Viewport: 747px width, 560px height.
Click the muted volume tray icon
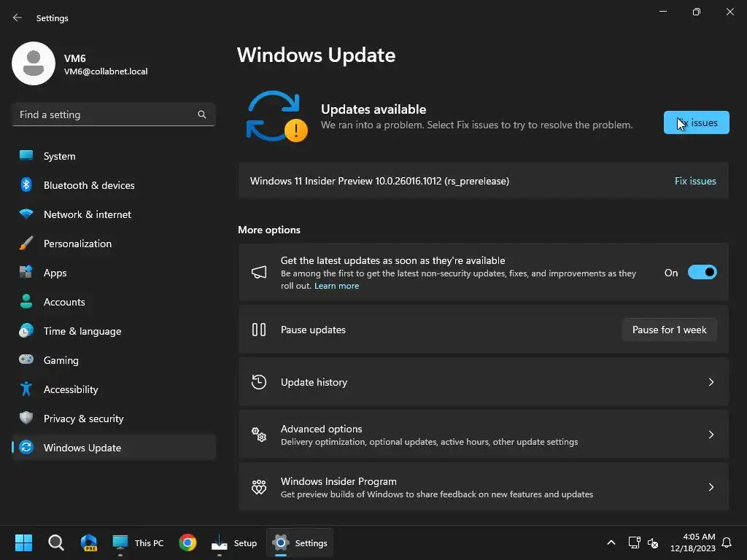pos(653,542)
